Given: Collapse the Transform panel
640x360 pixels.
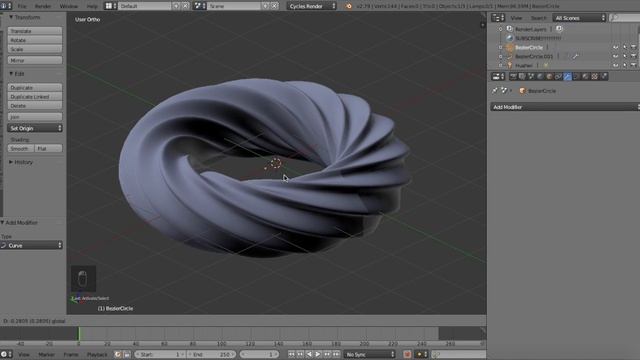Looking at the screenshot, I should pos(11,17).
